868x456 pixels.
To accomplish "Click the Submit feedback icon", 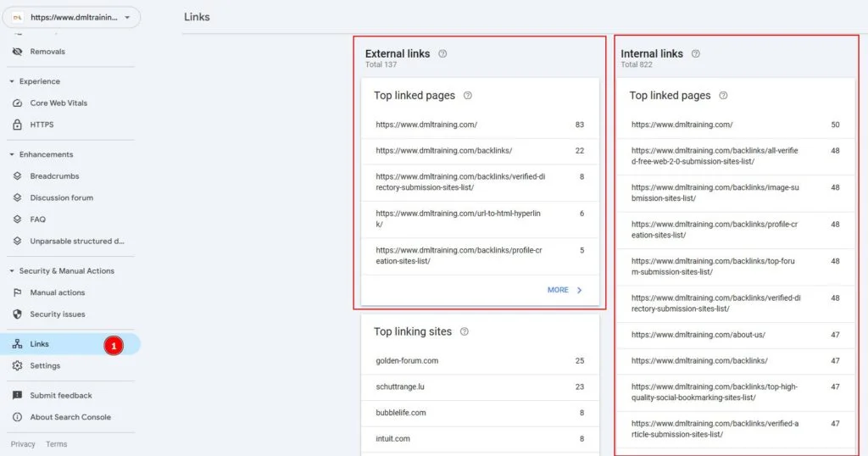I will pos(17,395).
